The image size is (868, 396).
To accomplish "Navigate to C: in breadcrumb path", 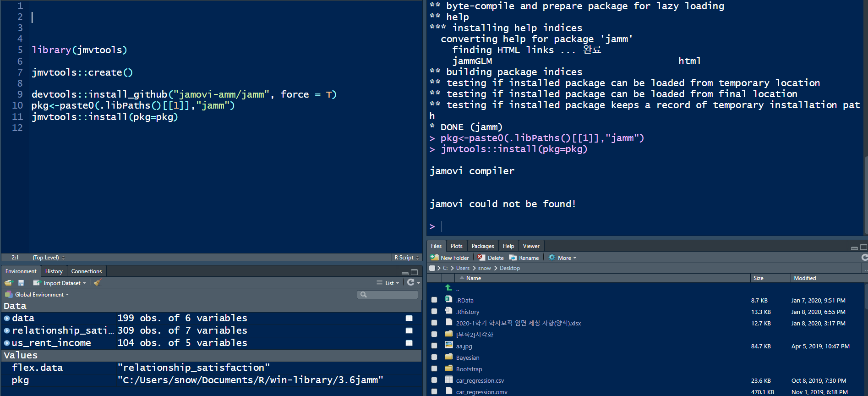I will pyautogui.click(x=445, y=268).
